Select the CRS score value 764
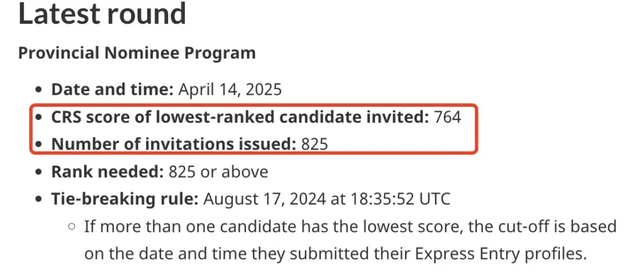The image size is (644, 272). pyautogui.click(x=448, y=118)
